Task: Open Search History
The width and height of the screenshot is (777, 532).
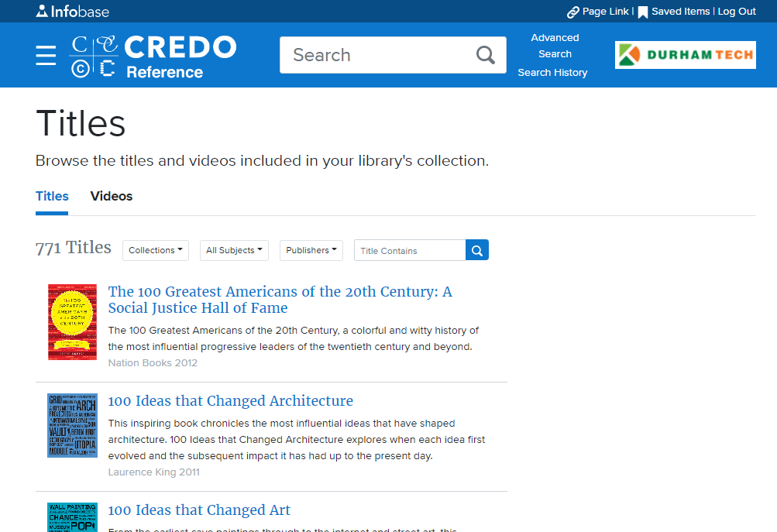Action: click(x=552, y=73)
